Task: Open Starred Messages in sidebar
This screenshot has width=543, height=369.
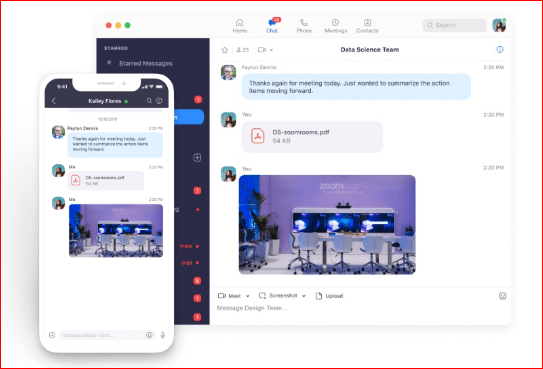Action: [145, 63]
